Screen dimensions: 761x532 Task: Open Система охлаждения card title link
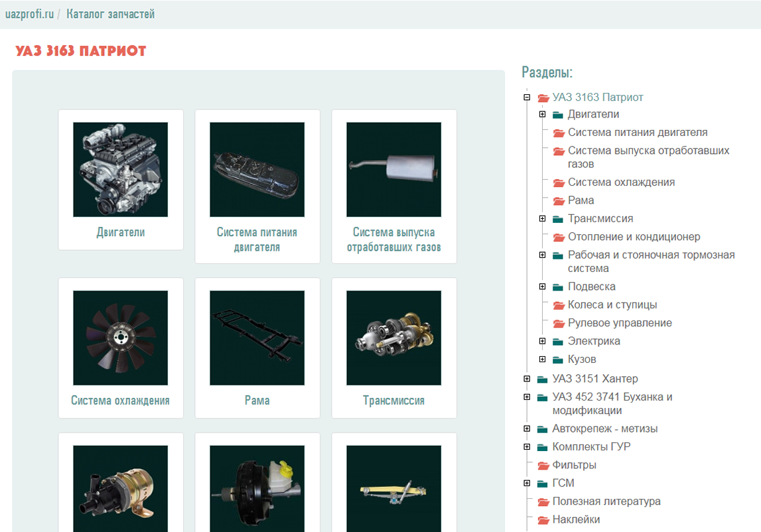pyautogui.click(x=120, y=401)
